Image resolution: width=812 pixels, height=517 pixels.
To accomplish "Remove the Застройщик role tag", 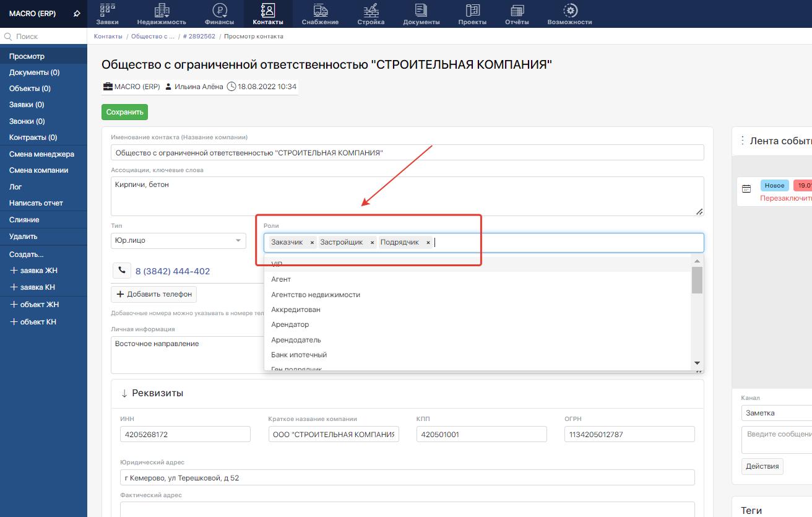I will (372, 243).
